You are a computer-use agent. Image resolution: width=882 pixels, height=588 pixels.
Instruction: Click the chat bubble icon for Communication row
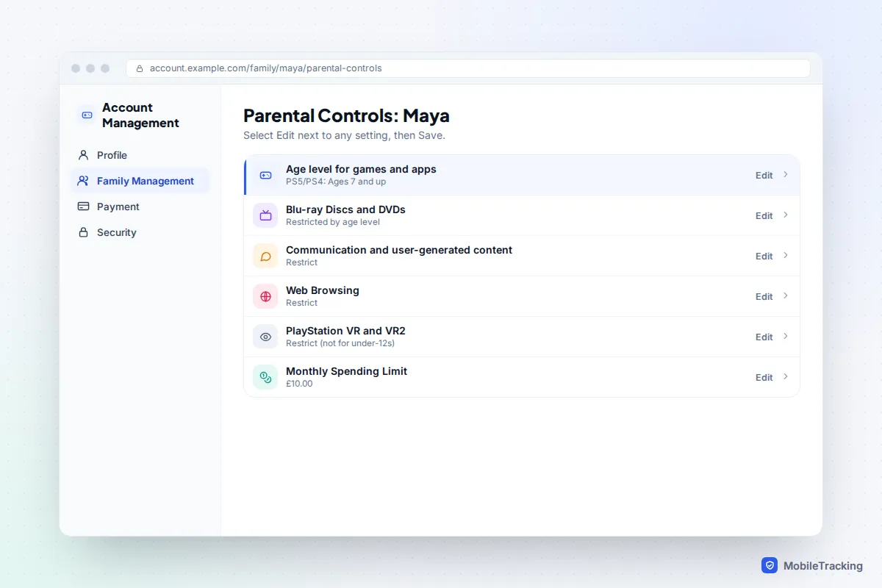coord(265,256)
